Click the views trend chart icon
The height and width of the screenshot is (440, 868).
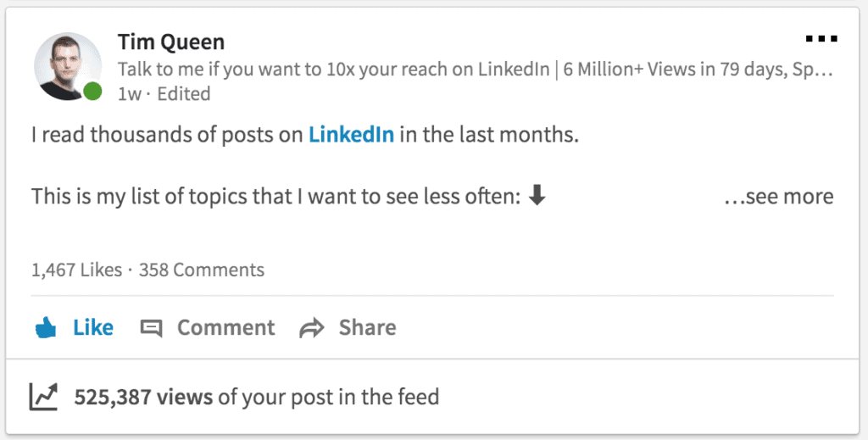(43, 396)
